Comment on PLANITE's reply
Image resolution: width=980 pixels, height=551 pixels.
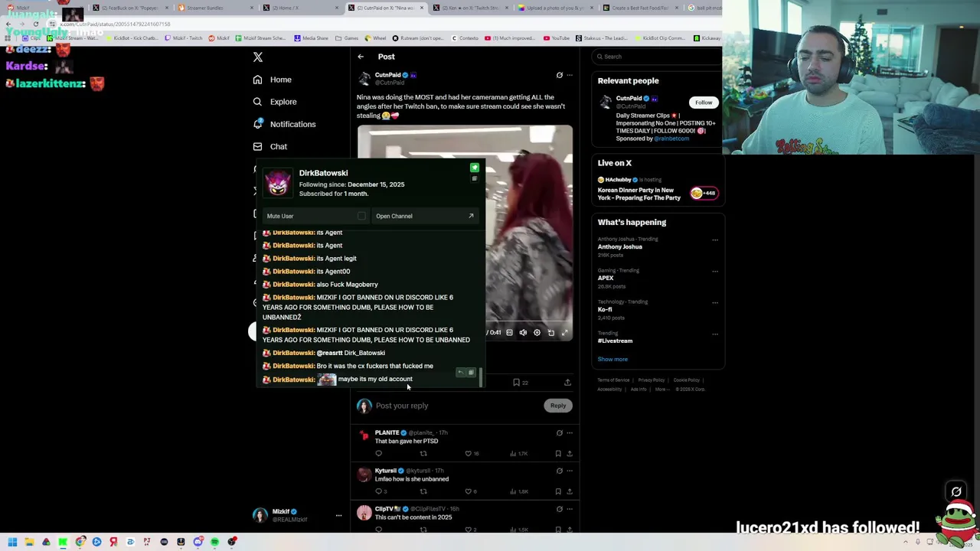pos(378,454)
